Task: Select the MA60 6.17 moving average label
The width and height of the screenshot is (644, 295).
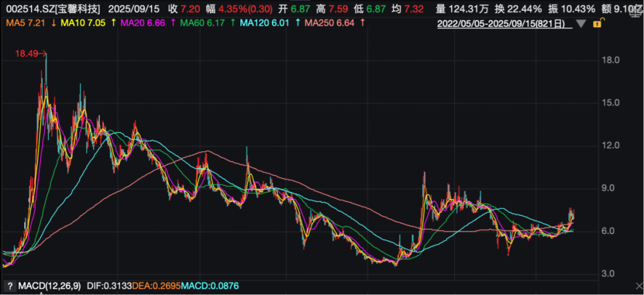Action: coord(203,23)
